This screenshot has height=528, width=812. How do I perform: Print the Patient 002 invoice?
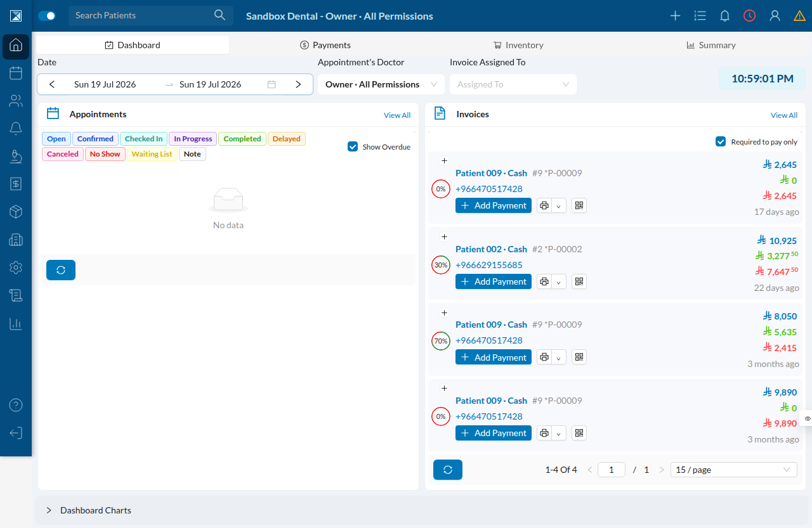pos(544,281)
